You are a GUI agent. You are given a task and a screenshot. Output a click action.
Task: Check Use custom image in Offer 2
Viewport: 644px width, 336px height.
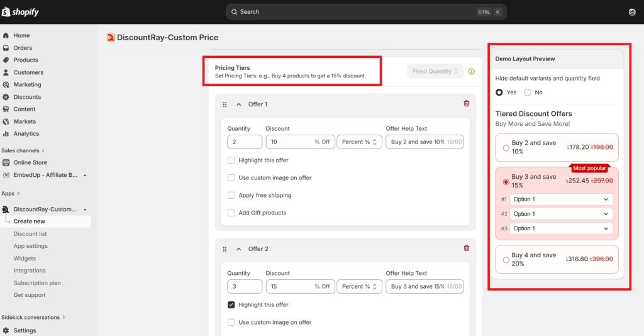tap(231, 322)
